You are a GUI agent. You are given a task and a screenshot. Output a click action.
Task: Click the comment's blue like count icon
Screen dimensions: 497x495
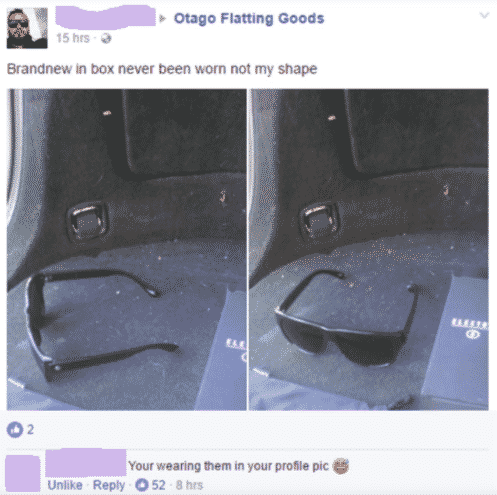coord(142,485)
